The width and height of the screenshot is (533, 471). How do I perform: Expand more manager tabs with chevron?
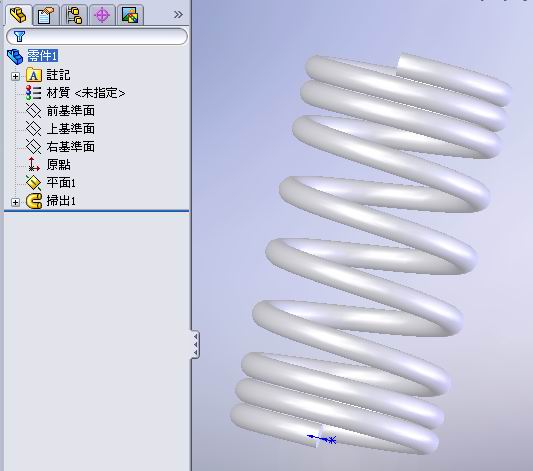point(178,15)
